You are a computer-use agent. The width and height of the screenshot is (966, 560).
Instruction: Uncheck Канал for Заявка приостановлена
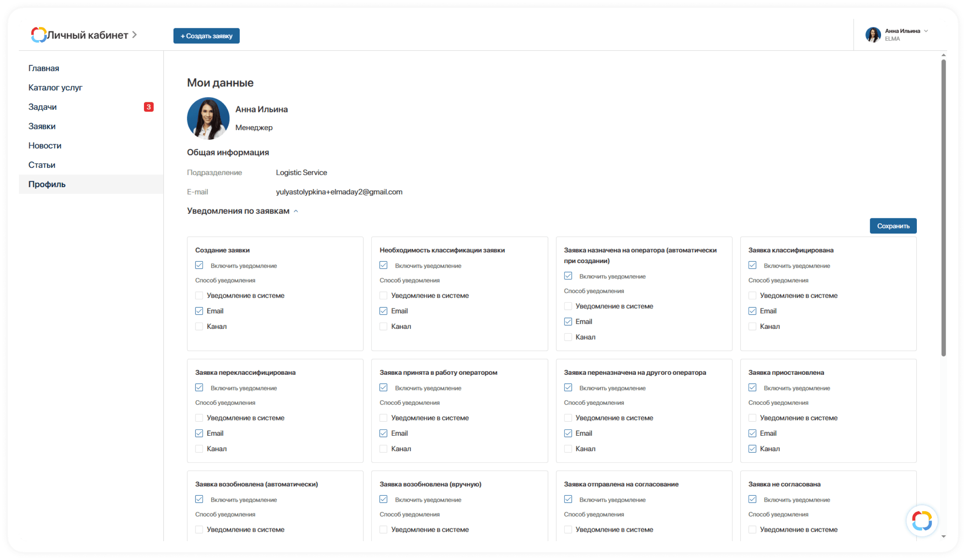pyautogui.click(x=752, y=449)
